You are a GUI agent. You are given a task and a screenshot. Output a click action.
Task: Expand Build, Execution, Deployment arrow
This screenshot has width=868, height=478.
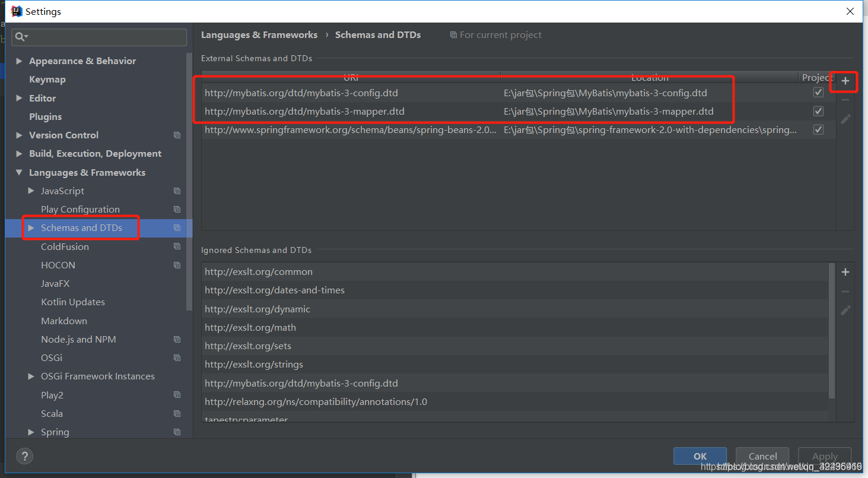(x=20, y=154)
